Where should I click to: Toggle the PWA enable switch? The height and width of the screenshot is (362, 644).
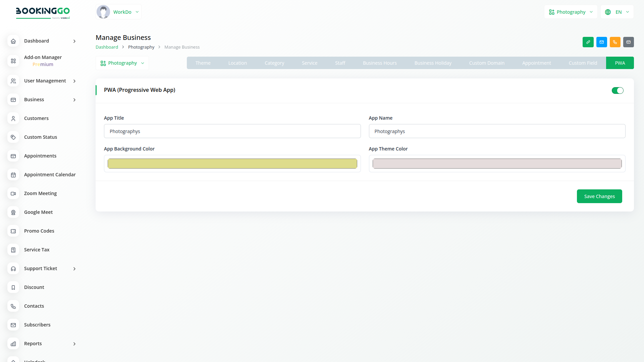click(617, 90)
